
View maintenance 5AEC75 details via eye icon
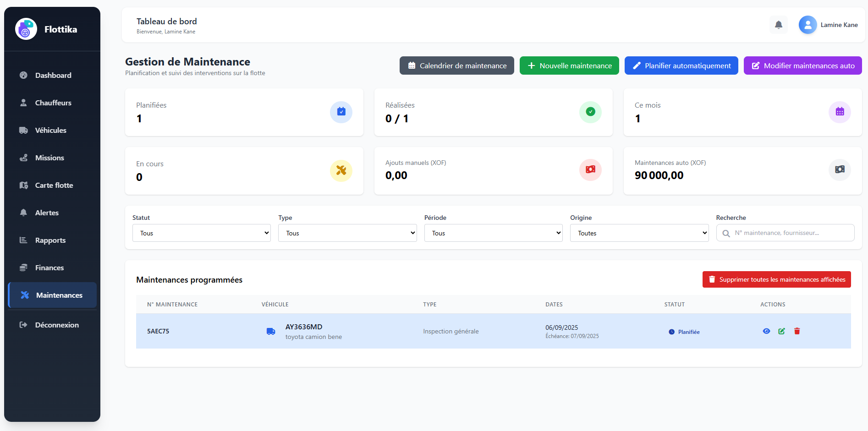pyautogui.click(x=766, y=331)
